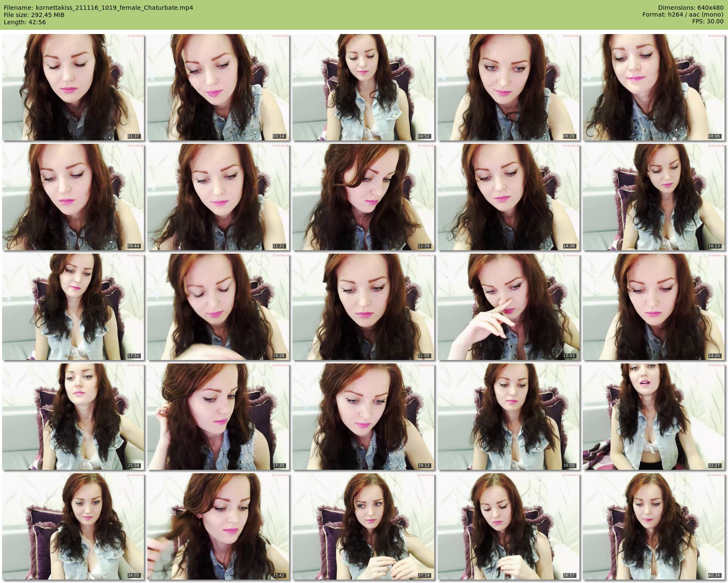Image resolution: width=728 pixels, height=583 pixels.
Task: Open the frame timestamped 16:13
Action: [654, 197]
